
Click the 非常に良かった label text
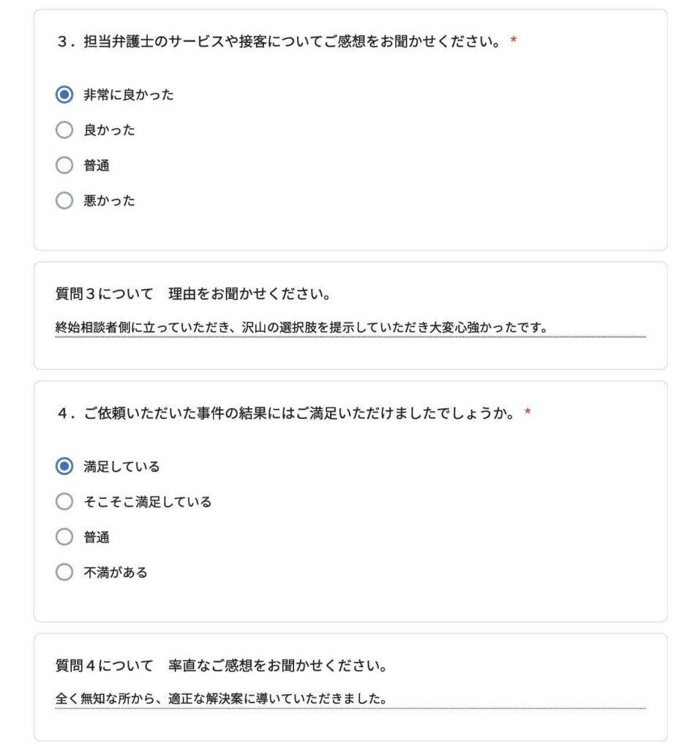point(129,94)
